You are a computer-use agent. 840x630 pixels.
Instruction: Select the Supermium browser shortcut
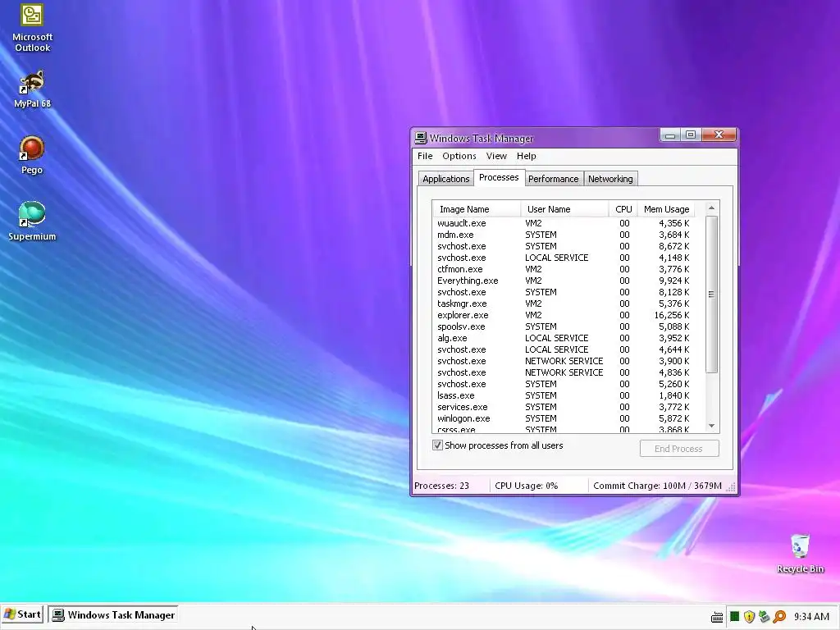tap(32, 221)
